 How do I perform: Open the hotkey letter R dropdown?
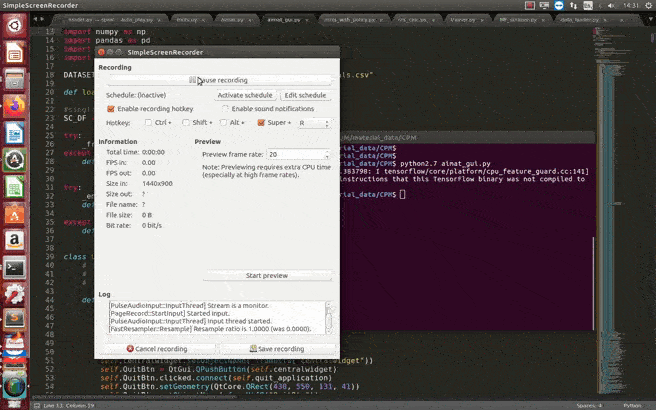pos(315,122)
